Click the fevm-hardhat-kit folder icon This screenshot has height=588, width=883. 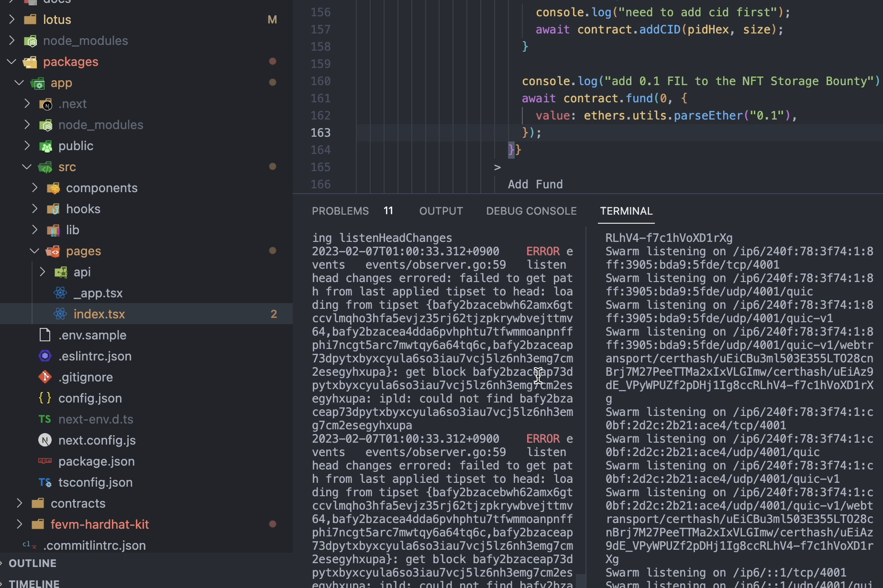[38, 524]
